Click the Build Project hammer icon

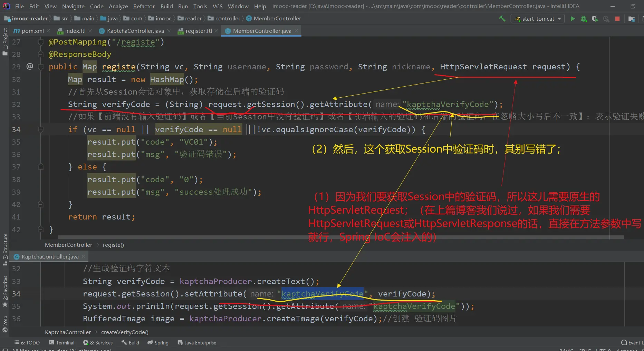point(502,19)
